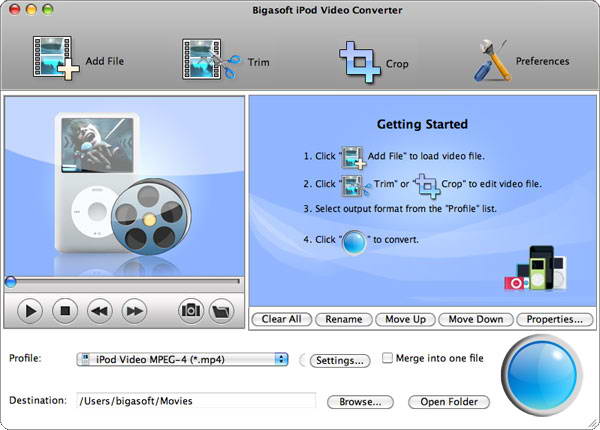Screen dimensions: 600x430
Task: Click the iPod preview image
Action: (x=123, y=184)
